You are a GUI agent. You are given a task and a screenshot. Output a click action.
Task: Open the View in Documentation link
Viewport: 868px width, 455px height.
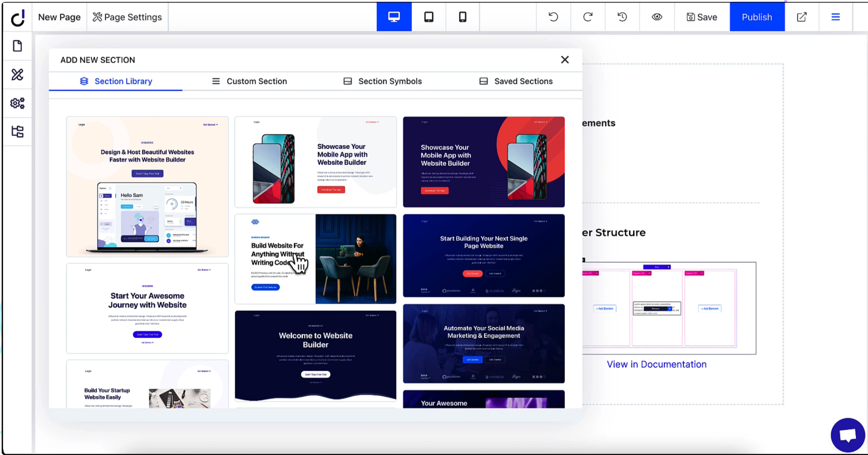click(x=657, y=364)
